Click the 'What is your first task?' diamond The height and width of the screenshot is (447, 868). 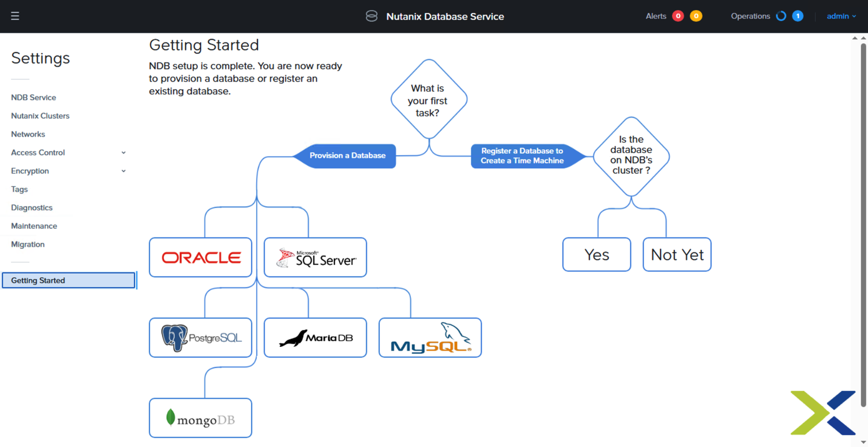click(429, 100)
